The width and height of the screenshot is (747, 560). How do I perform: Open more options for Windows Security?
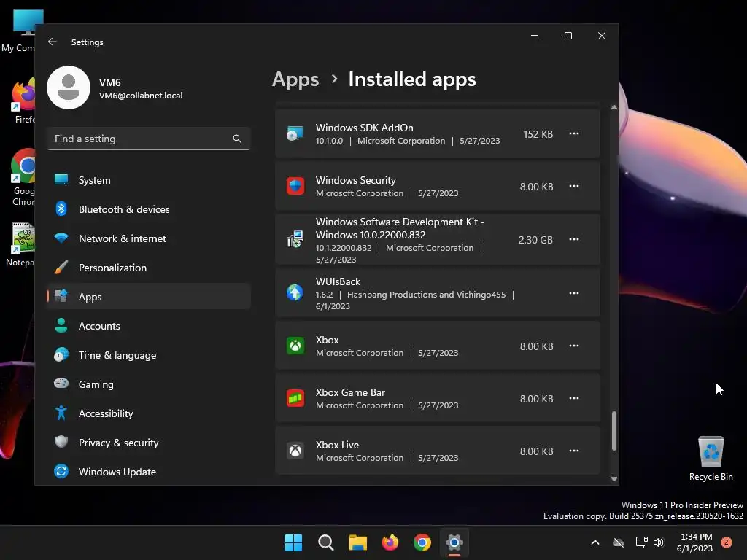pyautogui.click(x=574, y=186)
